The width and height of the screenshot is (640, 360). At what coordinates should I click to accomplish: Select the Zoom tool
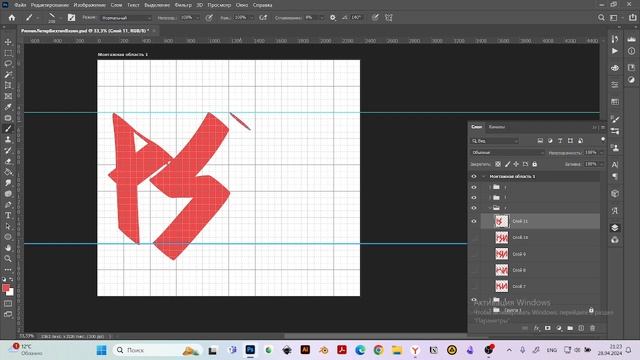coord(8,258)
